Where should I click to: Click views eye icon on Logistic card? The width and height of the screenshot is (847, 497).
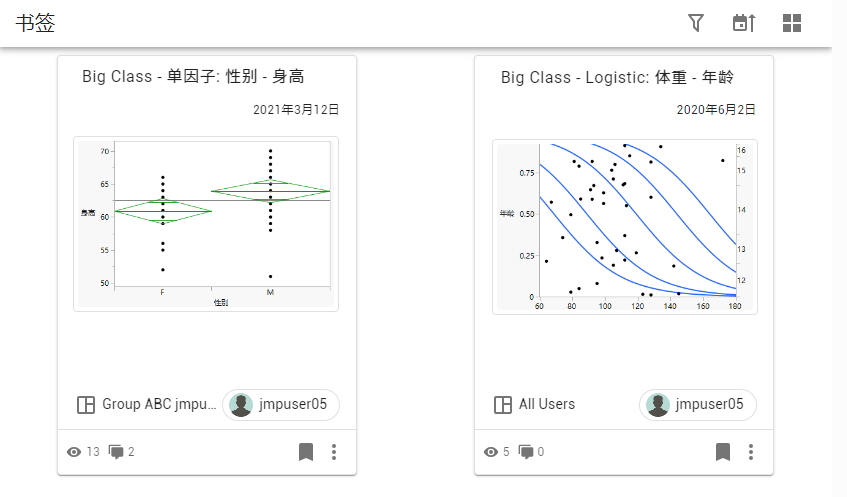point(490,452)
